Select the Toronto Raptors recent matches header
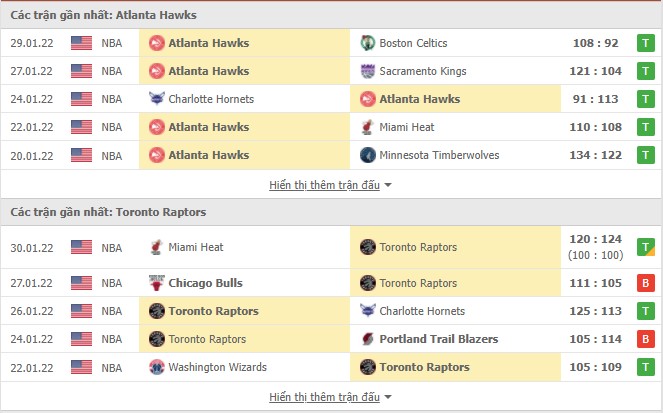 pyautogui.click(x=108, y=213)
